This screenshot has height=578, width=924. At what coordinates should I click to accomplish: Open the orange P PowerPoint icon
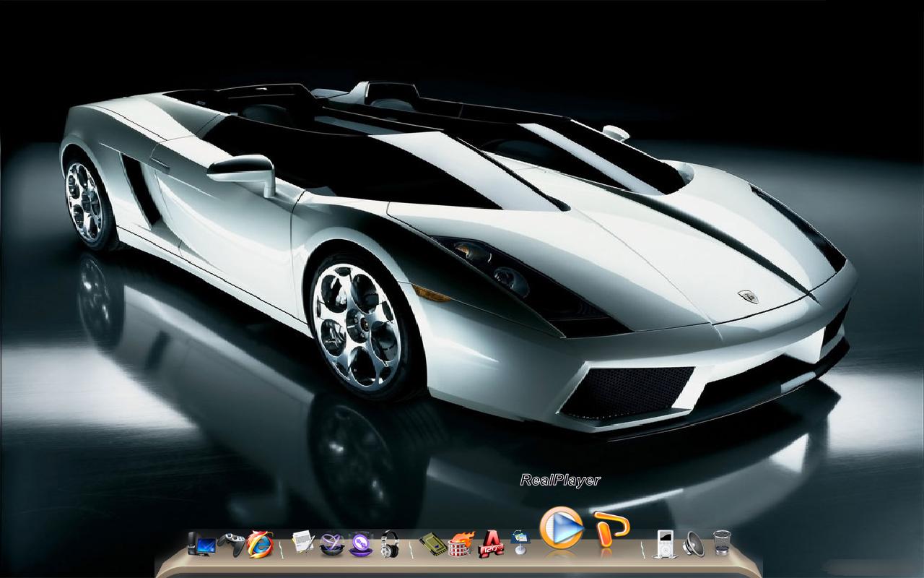pyautogui.click(x=611, y=529)
